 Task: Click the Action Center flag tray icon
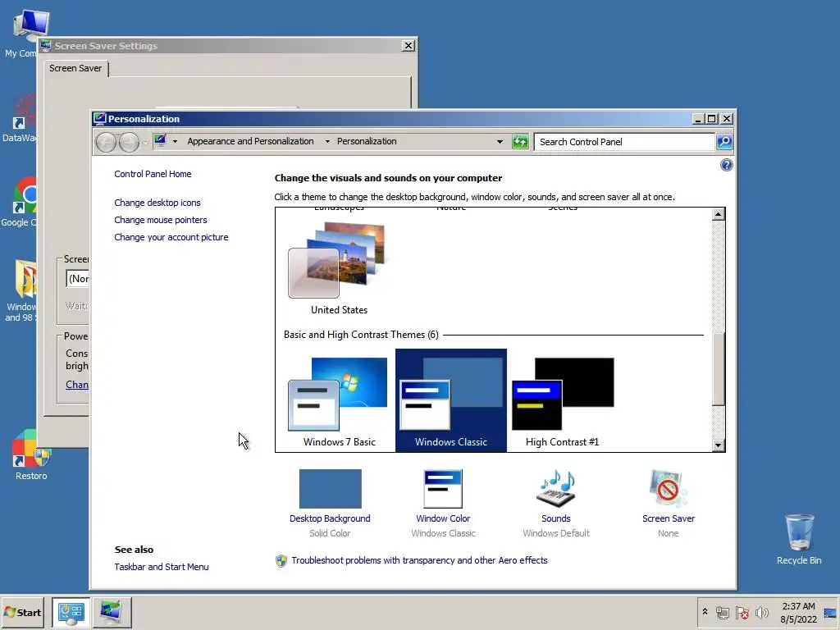[742, 613]
